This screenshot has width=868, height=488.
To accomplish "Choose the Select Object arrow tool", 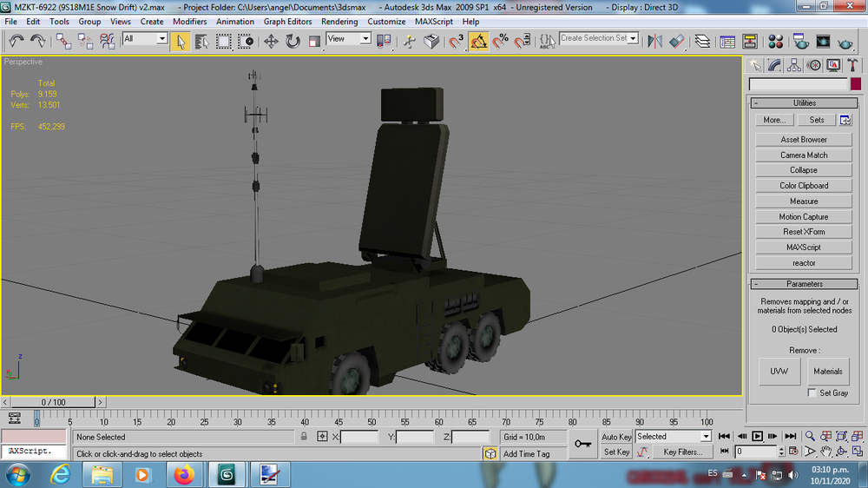I will [x=180, y=41].
